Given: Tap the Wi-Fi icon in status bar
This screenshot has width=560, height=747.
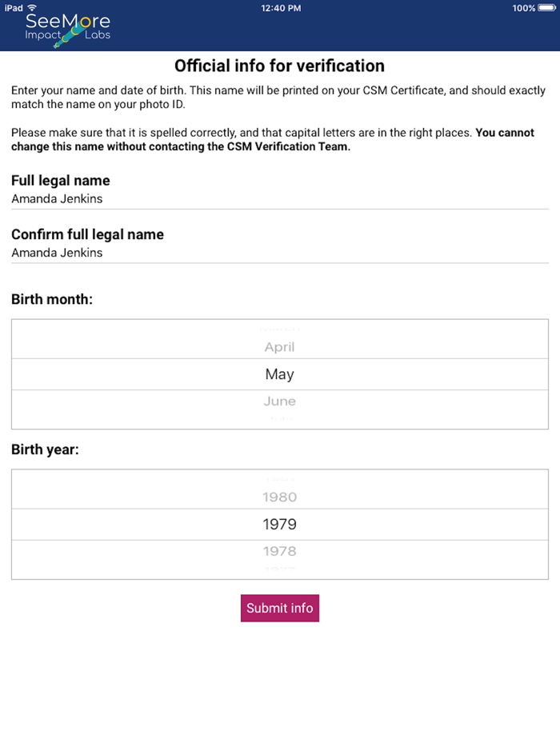Looking at the screenshot, I should click(32, 8).
